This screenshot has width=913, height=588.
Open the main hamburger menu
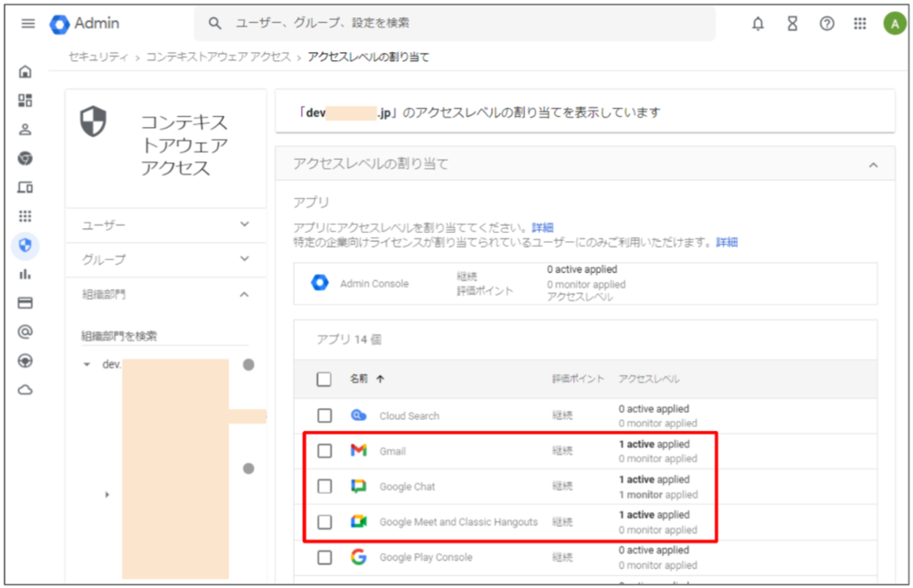tap(28, 24)
